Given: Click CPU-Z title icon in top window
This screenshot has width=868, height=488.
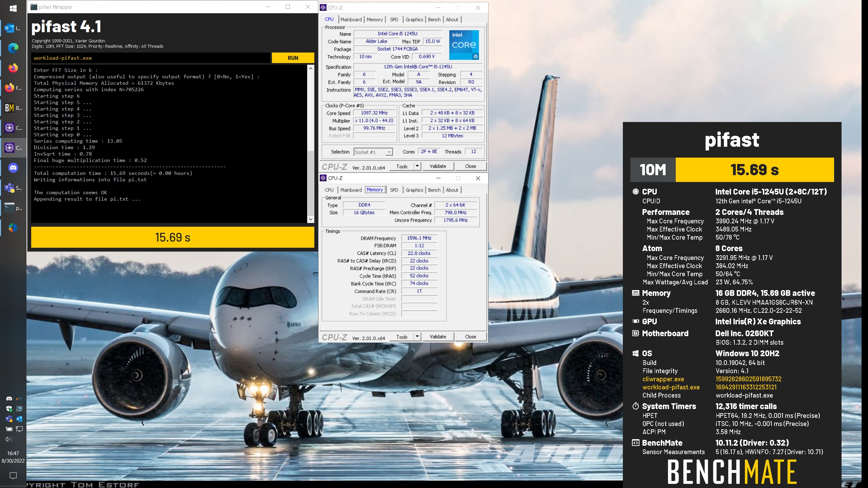Looking at the screenshot, I should tap(323, 7).
